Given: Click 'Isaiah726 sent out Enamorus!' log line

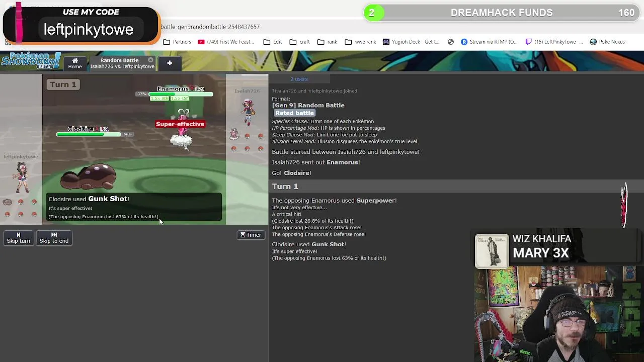Looking at the screenshot, I should click(x=316, y=162).
